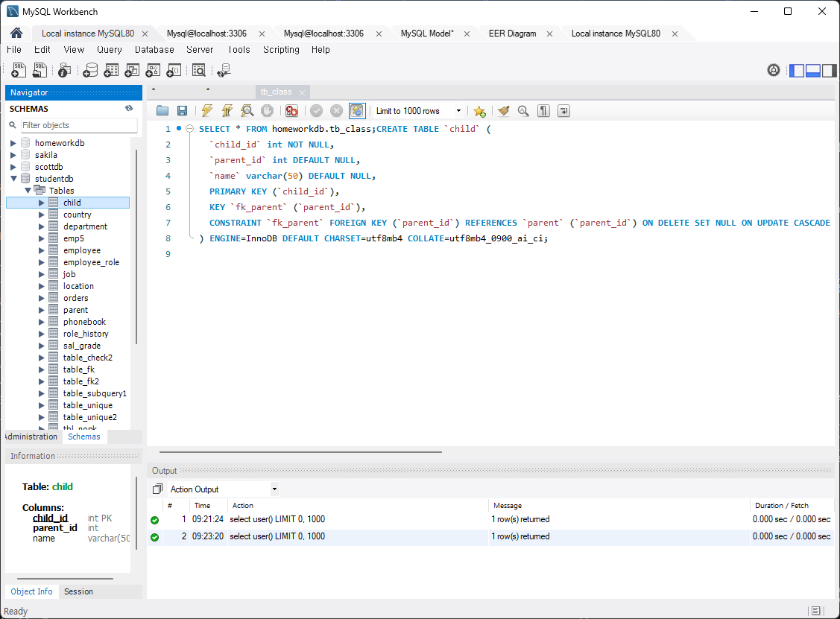
Task: Rollback transaction X icon
Action: pyautogui.click(x=336, y=111)
